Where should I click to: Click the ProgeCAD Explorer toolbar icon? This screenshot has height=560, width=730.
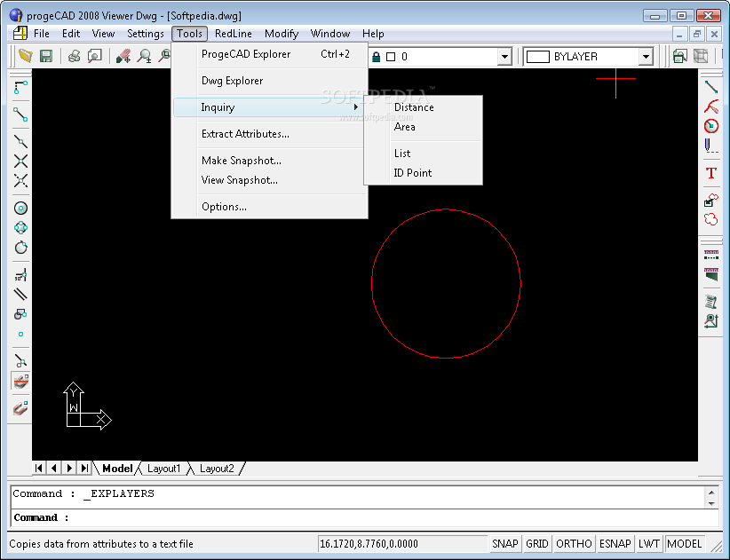coord(679,56)
